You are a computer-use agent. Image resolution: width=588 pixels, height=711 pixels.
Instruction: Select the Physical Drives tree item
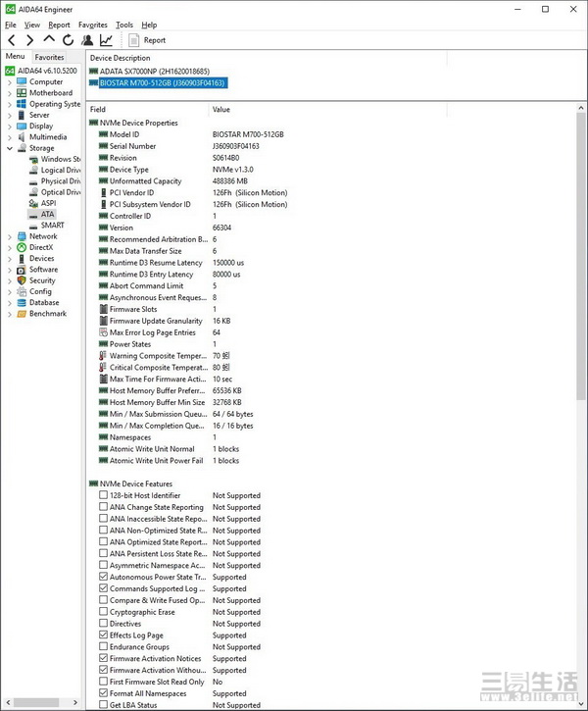(61, 180)
